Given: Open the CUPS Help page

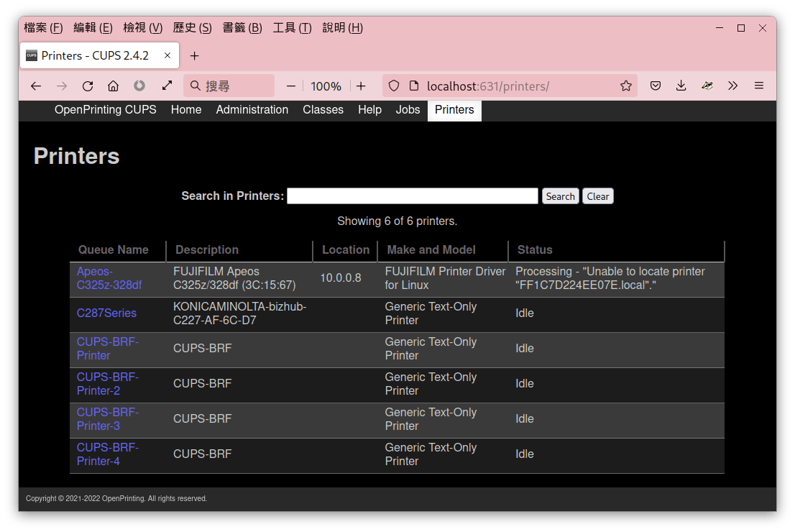Looking at the screenshot, I should [x=369, y=110].
